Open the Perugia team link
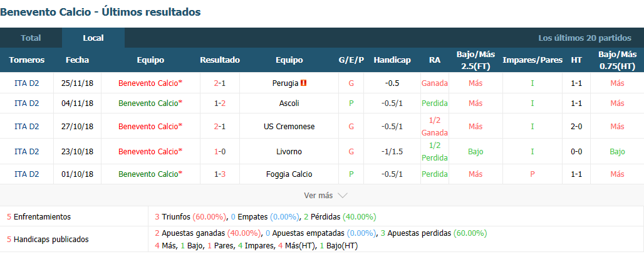This screenshot has width=644, height=254. coord(285,83)
